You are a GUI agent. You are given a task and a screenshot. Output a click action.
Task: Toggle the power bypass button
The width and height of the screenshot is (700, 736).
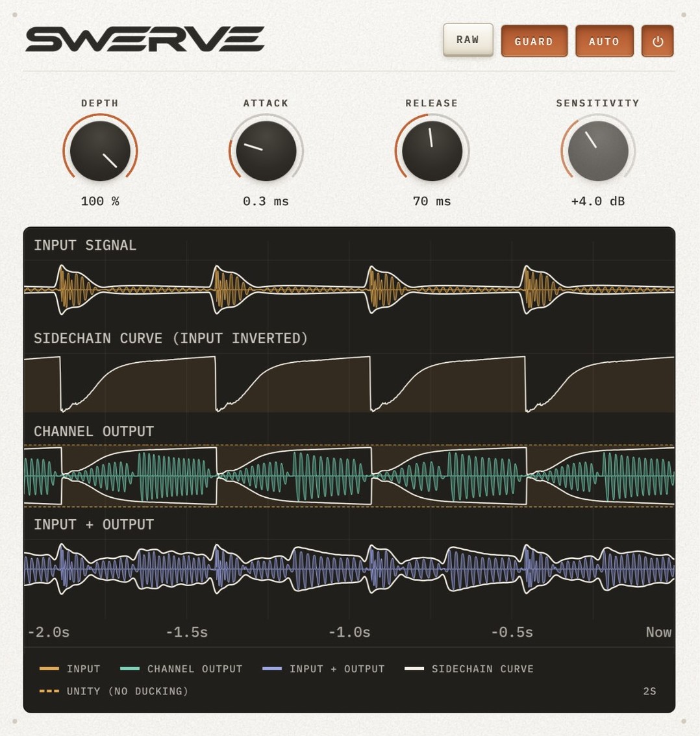pyautogui.click(x=657, y=42)
